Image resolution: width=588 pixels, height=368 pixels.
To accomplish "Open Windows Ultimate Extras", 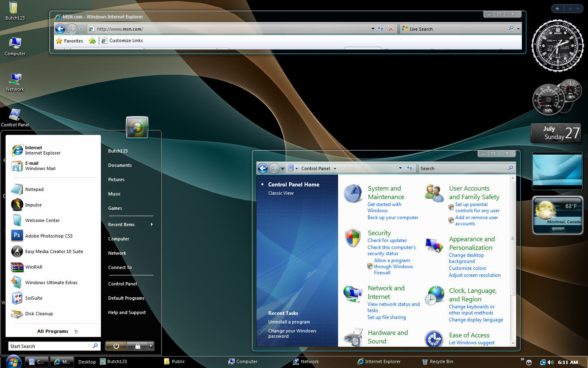I will (x=53, y=283).
